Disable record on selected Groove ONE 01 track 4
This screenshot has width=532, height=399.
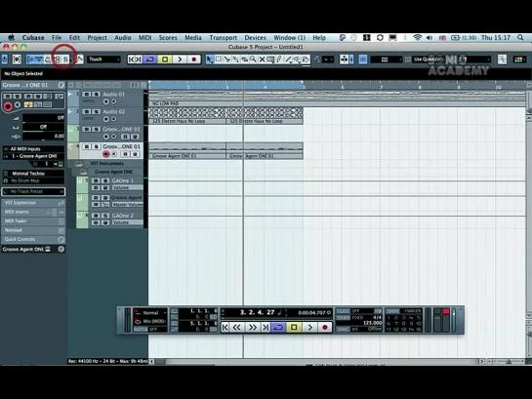coord(105,154)
